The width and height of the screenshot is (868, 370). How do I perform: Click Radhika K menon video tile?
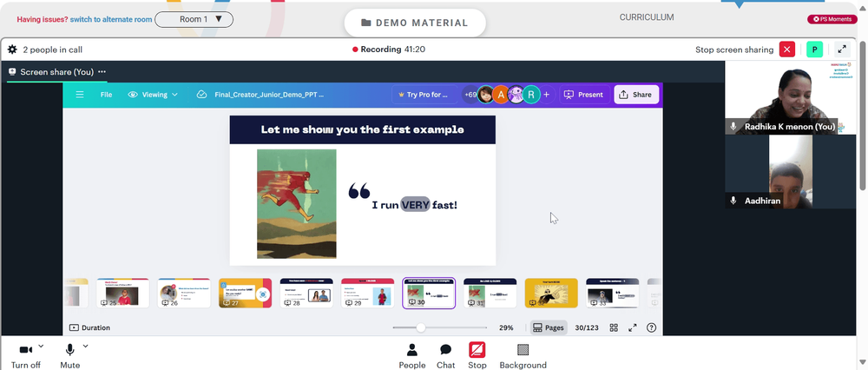point(791,97)
